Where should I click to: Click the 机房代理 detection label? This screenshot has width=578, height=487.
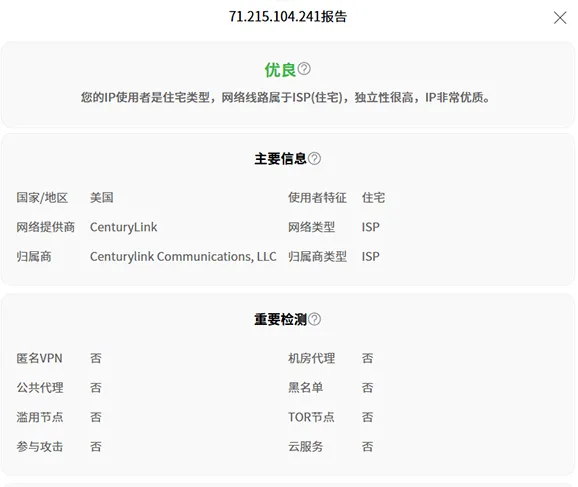click(311, 358)
